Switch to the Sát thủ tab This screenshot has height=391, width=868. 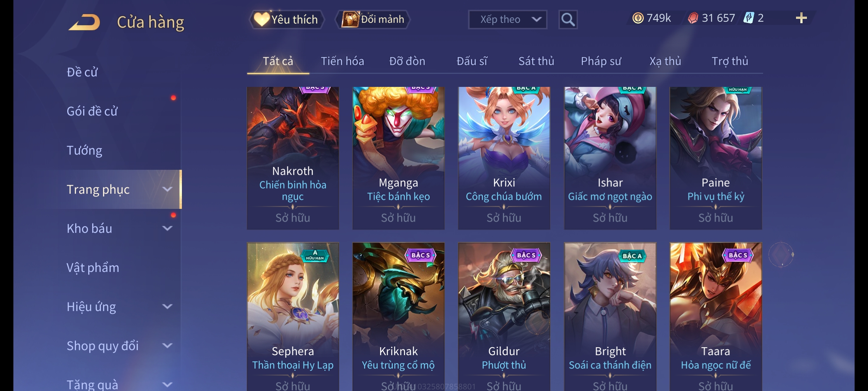536,61
